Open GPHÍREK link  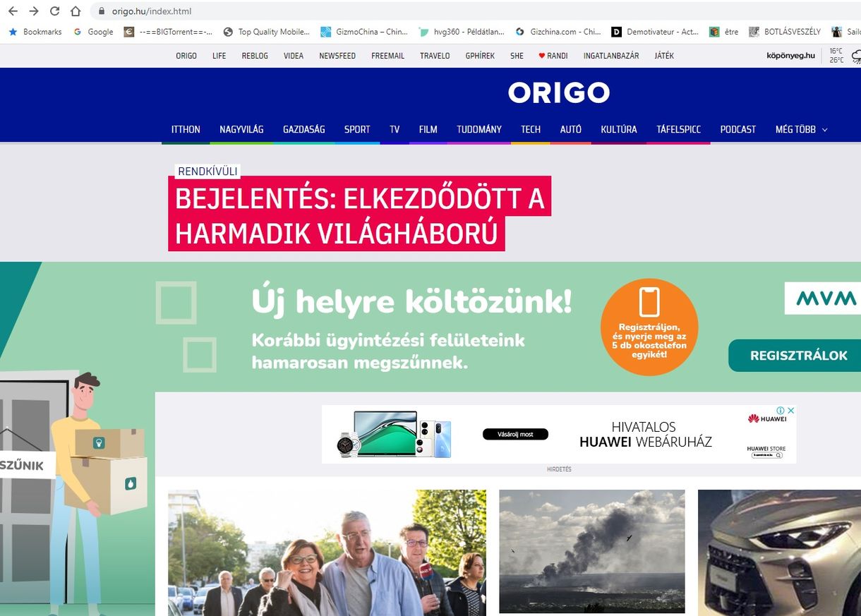tap(480, 56)
